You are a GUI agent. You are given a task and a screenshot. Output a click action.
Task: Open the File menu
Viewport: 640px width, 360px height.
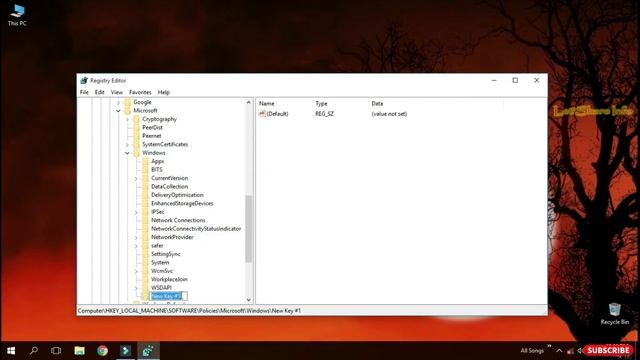tap(84, 92)
